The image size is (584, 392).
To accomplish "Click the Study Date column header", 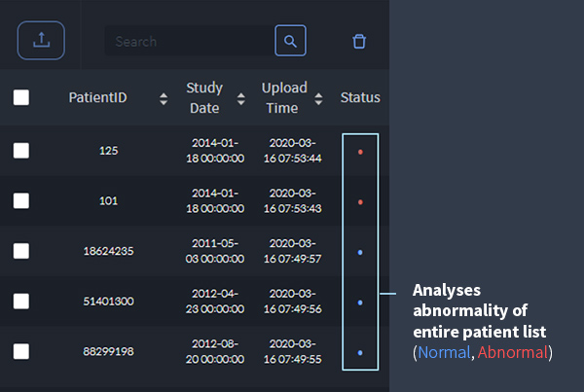I will (204, 98).
